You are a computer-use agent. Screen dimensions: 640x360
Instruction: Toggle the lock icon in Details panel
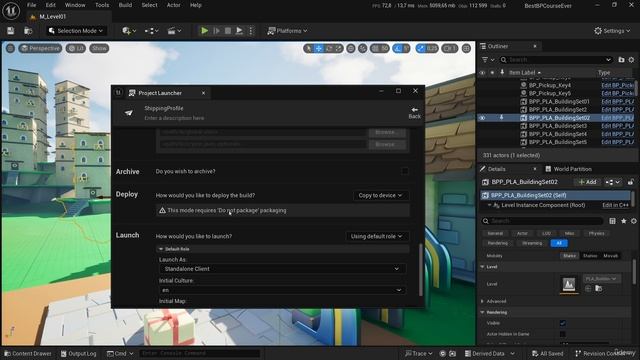[x=631, y=182]
